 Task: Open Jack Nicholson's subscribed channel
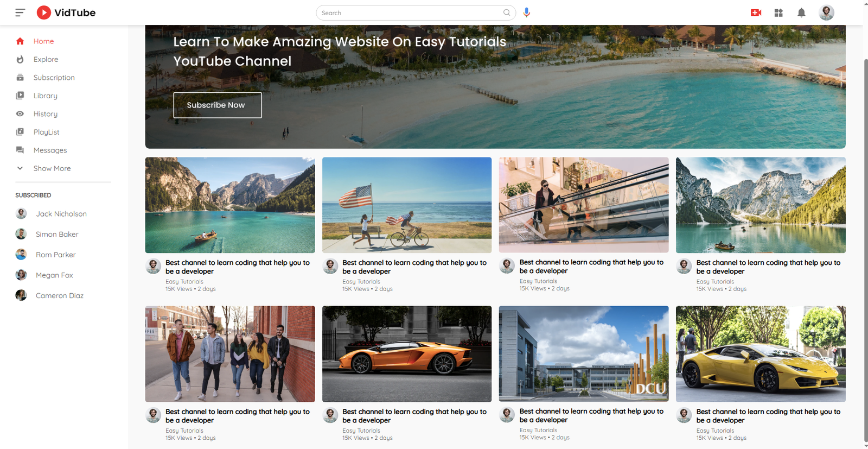coord(61,214)
